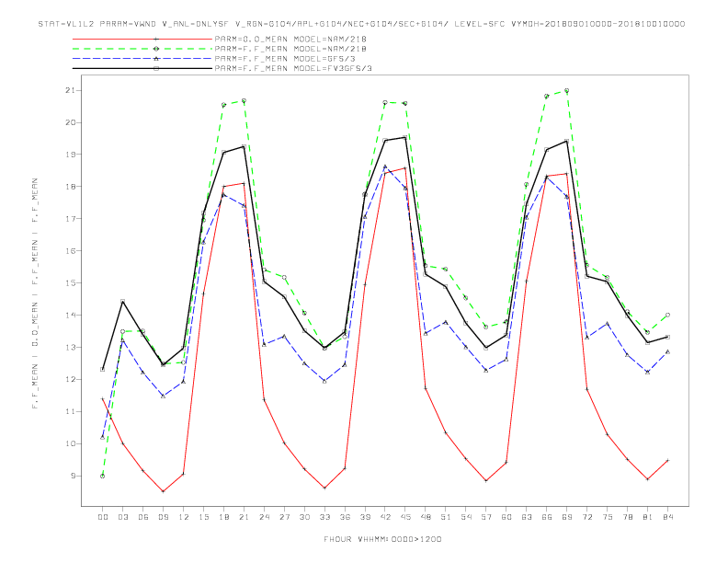Click blue GFS triangle marker at hour 81
Screen dimensions: 728x563
tap(648, 372)
